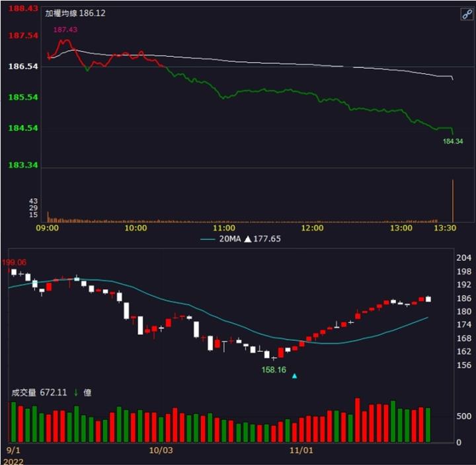Screen dimensions: 476x465
Task: Click the 9/1 date axis label
Action: (x=13, y=450)
